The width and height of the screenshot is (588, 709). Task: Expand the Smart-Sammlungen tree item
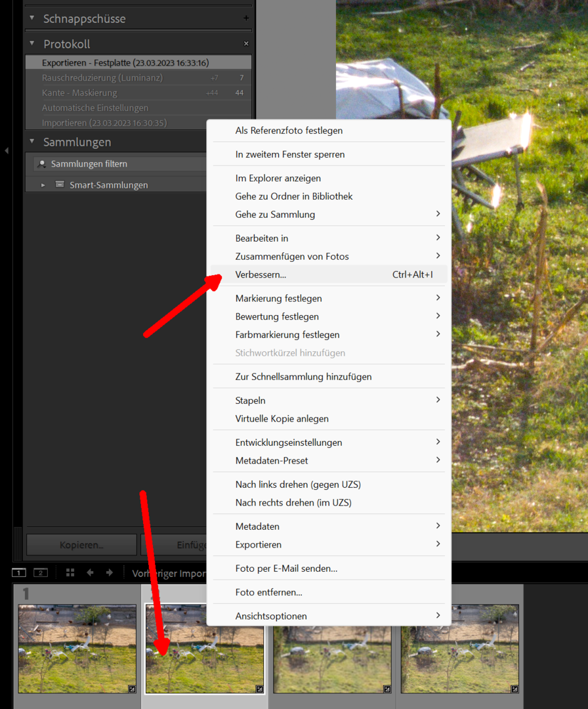point(43,185)
